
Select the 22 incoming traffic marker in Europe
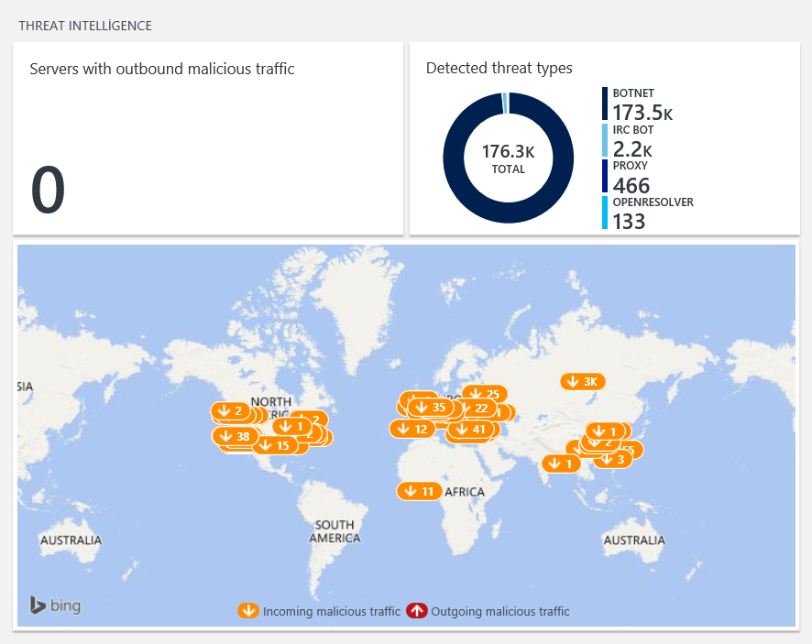475,409
